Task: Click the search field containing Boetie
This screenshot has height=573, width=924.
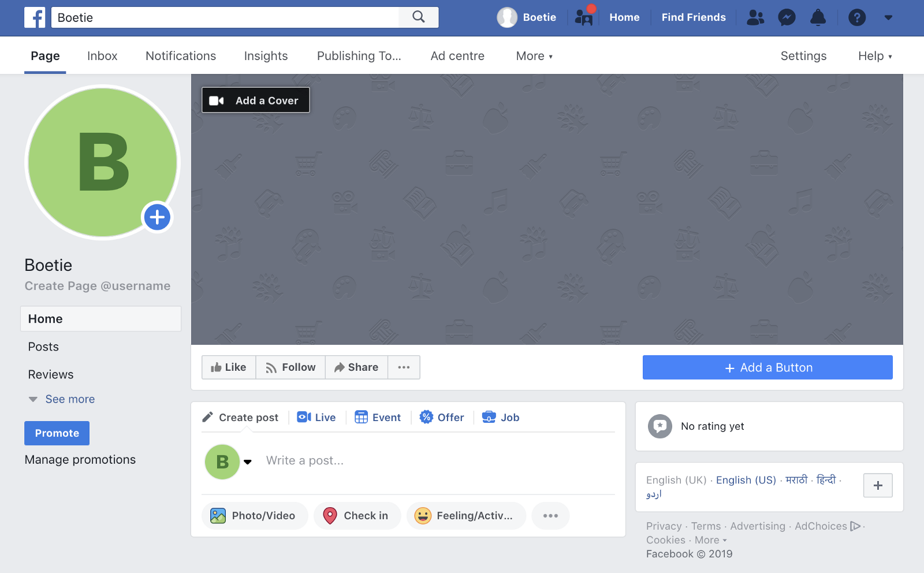Action: [x=225, y=17]
